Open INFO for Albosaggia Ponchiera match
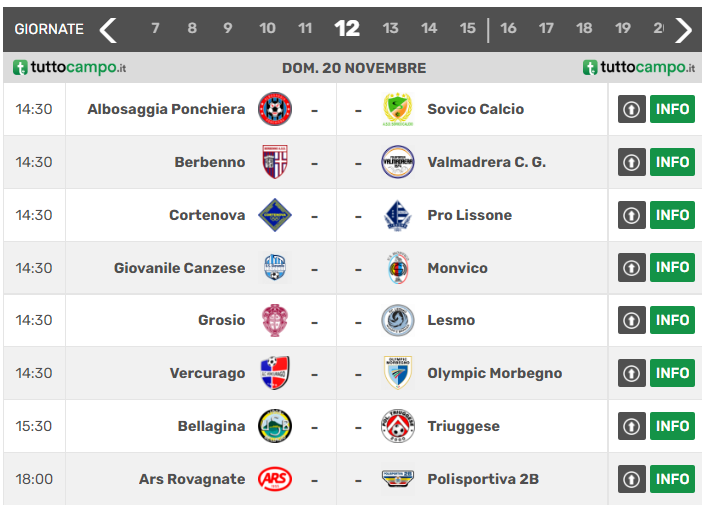This screenshot has height=505, width=702. click(x=672, y=109)
